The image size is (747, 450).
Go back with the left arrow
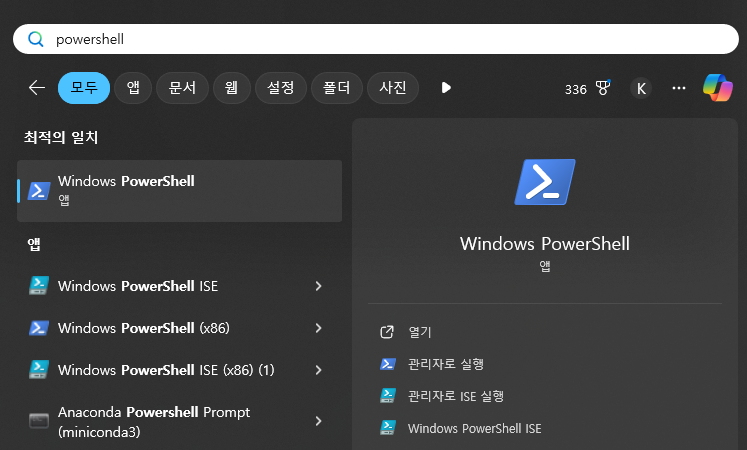(37, 88)
